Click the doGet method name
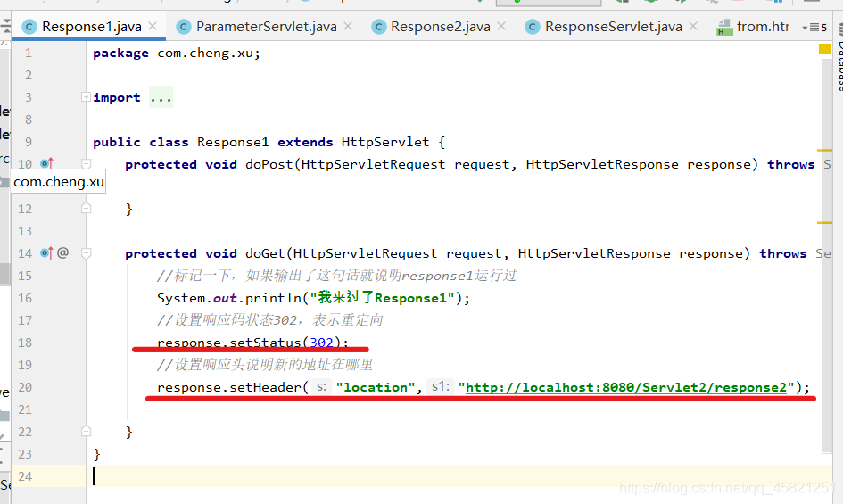The image size is (843, 504). [266, 253]
